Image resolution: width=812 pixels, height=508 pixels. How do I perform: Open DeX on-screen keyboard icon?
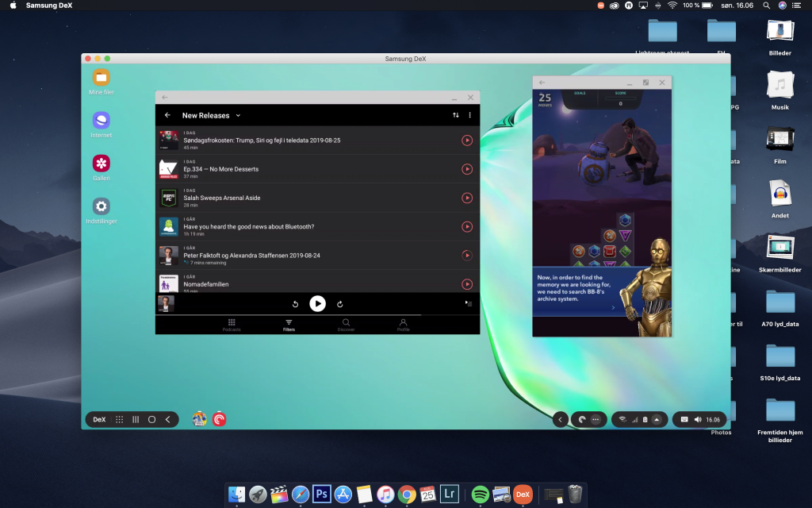(x=684, y=419)
